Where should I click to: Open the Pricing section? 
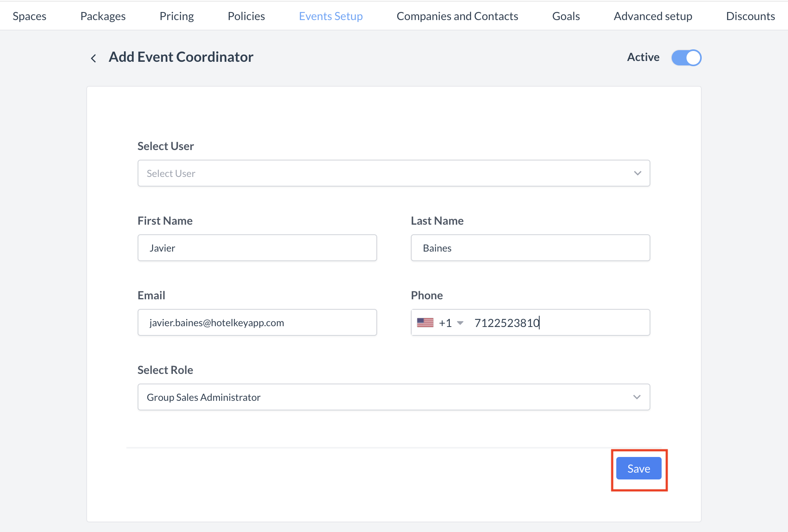[177, 16]
